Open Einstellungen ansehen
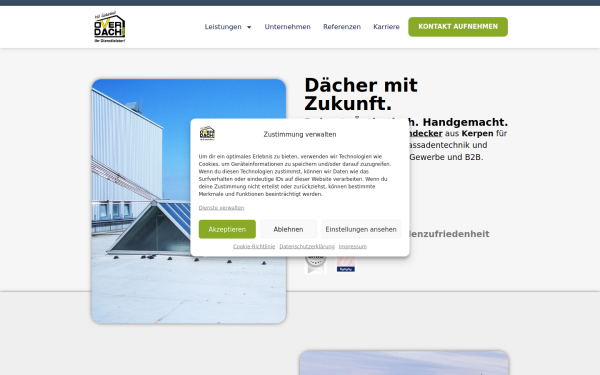Viewport: 600px width, 375px height. [x=361, y=229]
